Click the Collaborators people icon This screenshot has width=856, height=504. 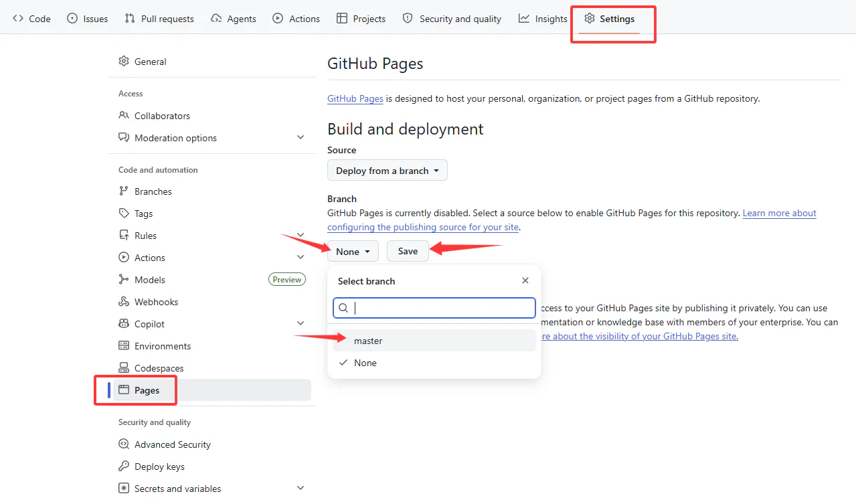tap(124, 116)
